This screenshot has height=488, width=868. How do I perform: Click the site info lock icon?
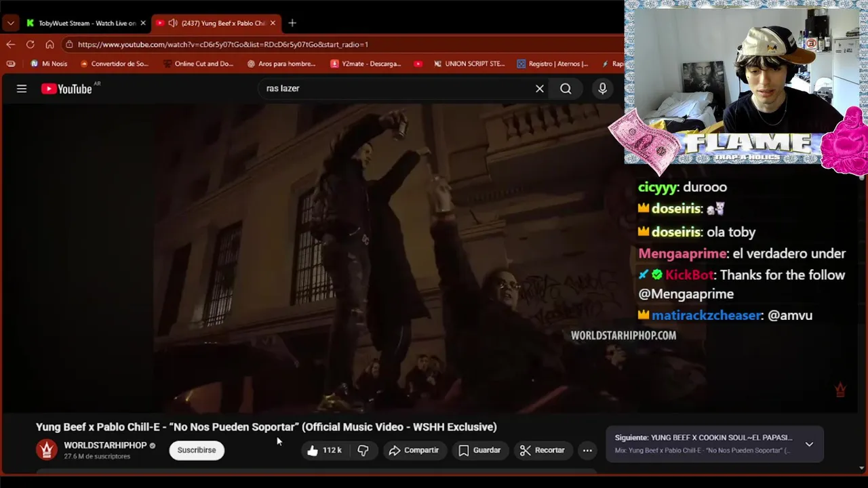tap(69, 45)
